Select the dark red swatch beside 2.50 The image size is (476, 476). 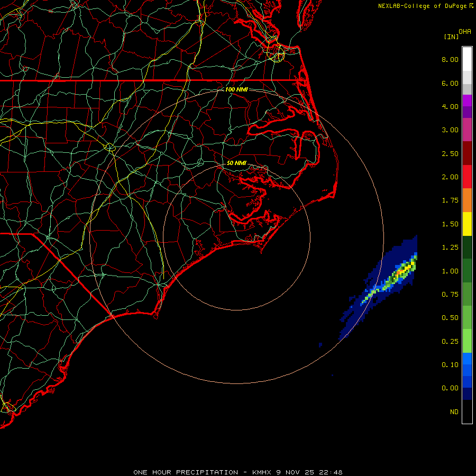coord(467,153)
